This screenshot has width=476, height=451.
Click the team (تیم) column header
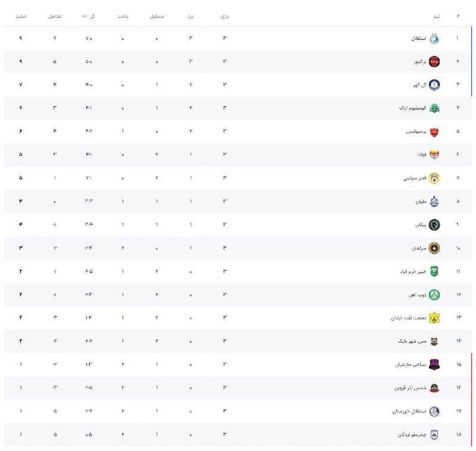437,17
